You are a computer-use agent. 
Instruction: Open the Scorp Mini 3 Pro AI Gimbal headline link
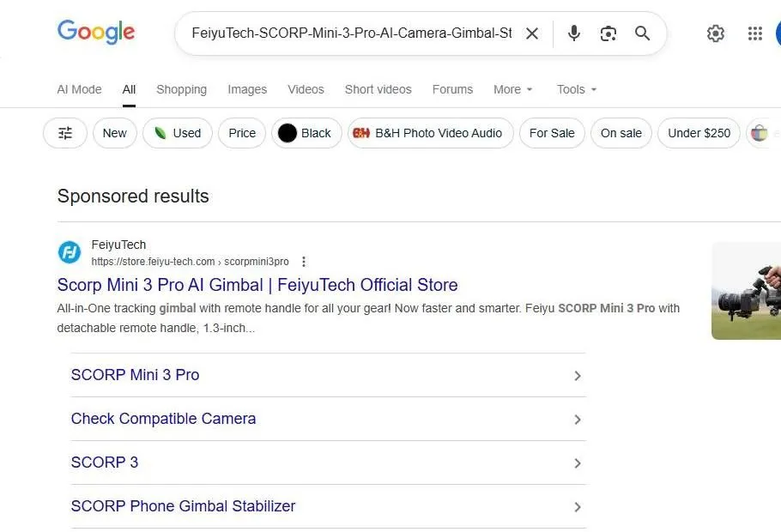(x=257, y=285)
